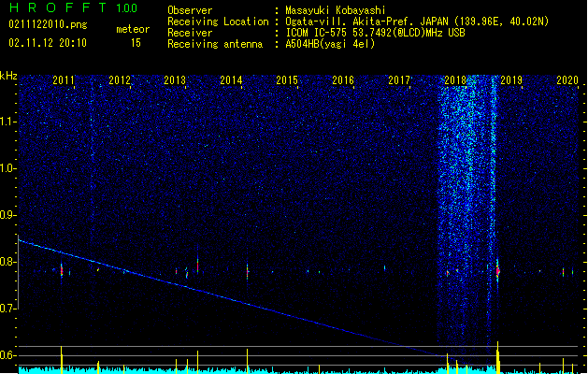Viewport: 588px width, 374px height.
Task: Click the 1.1 frequency axis label
Action: [x=8, y=122]
